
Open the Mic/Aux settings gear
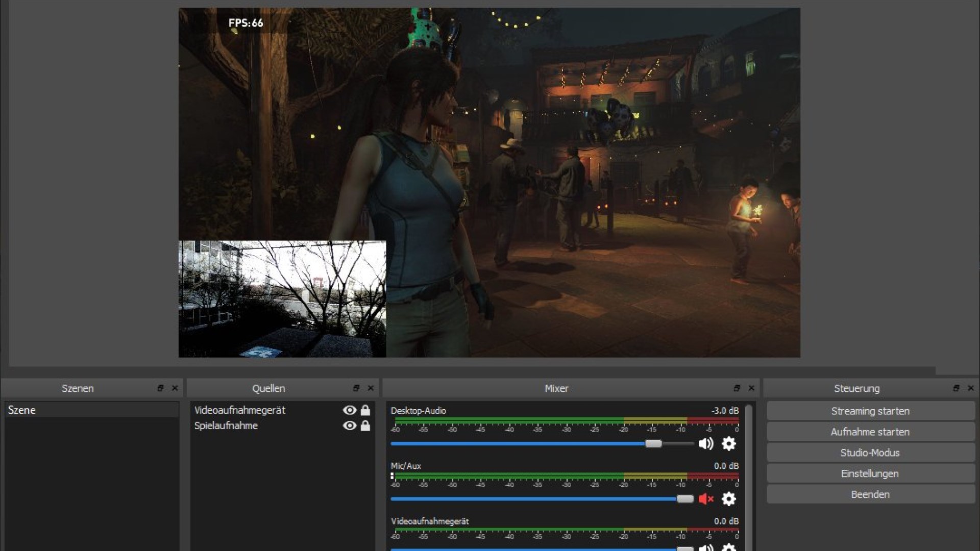point(728,499)
